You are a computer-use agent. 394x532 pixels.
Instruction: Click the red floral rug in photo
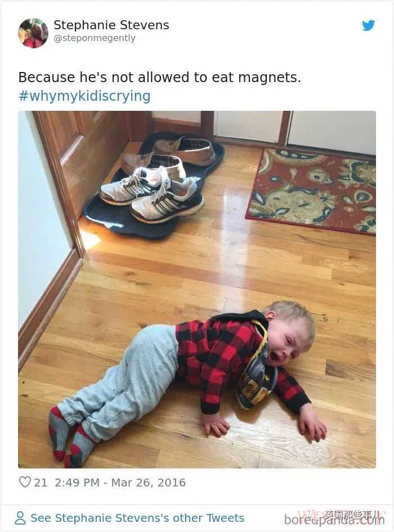(311, 191)
